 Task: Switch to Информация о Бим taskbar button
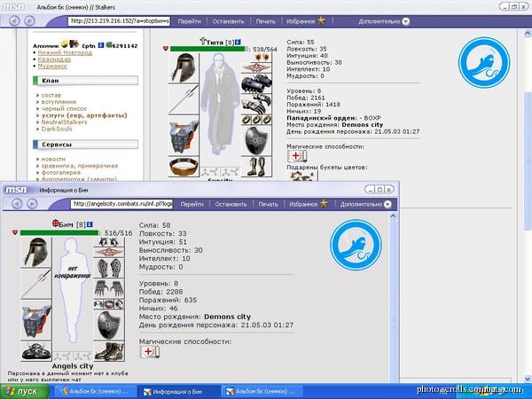(x=178, y=392)
